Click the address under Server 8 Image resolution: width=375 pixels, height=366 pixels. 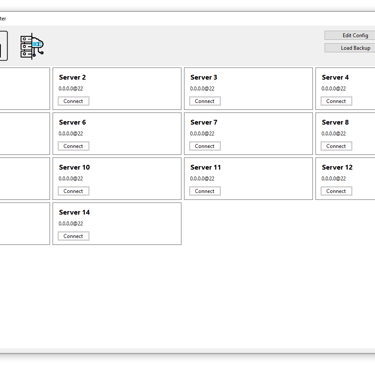pyautogui.click(x=333, y=134)
